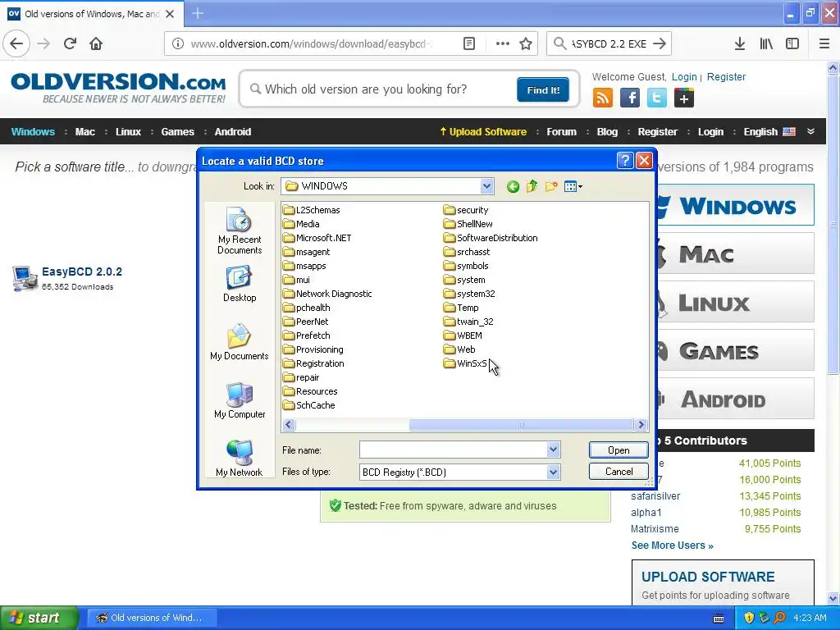Select the Linux nav menu item

coord(128,132)
